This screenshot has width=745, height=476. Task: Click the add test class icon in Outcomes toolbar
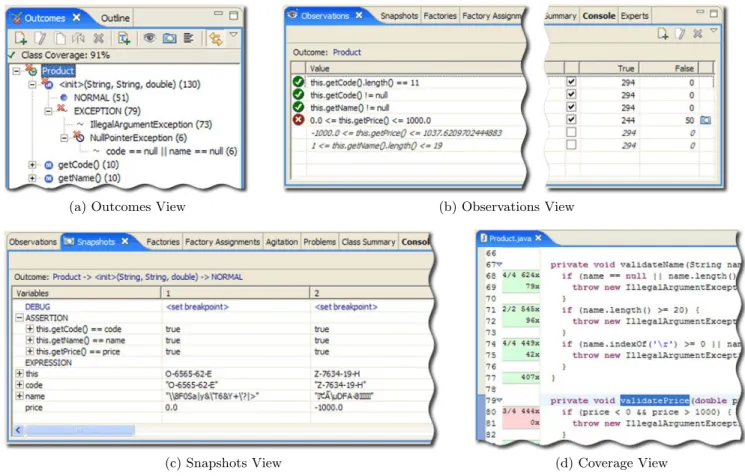(x=124, y=38)
